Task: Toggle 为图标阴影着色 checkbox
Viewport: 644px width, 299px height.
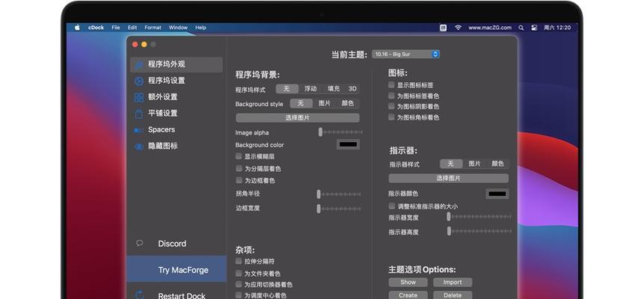Action: point(391,106)
